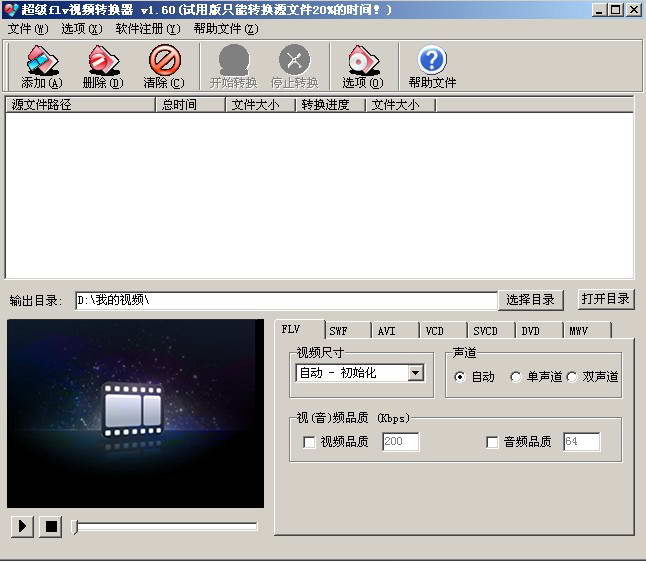
Task: Switch to the DVD format tab
Action: point(530,331)
